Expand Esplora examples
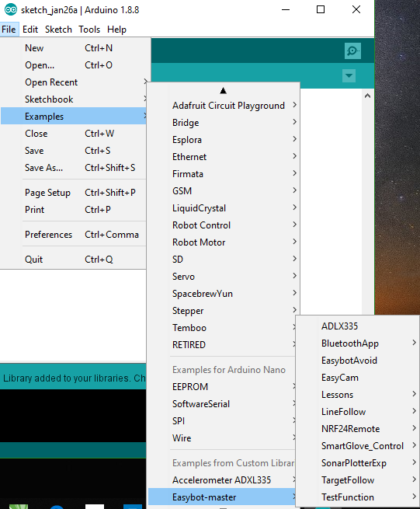The height and width of the screenshot is (509, 420). pos(224,140)
